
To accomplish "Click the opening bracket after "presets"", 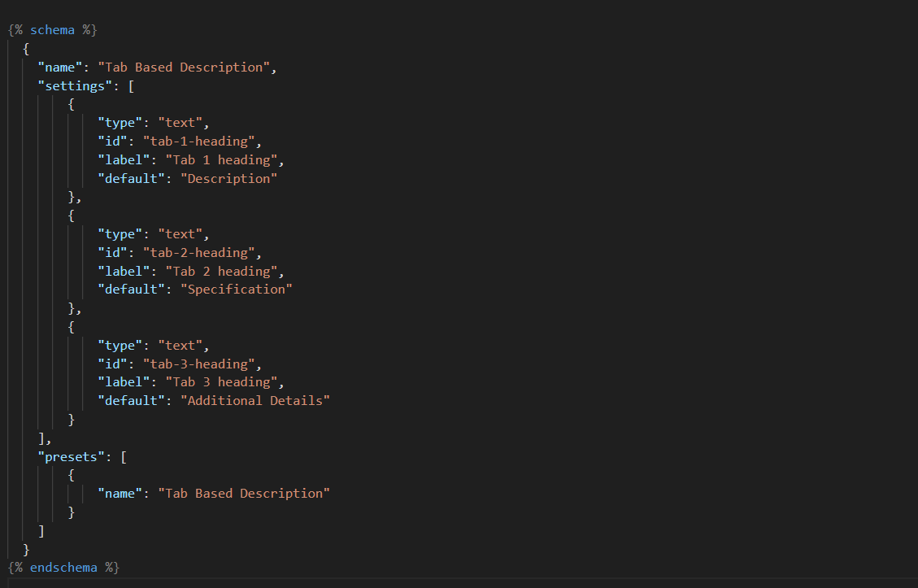I will point(124,456).
